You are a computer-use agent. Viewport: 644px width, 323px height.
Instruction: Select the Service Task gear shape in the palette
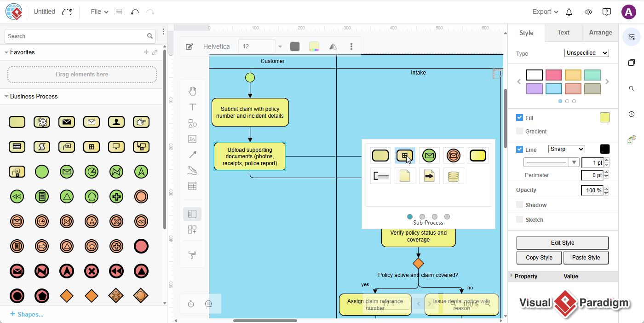coord(42,122)
